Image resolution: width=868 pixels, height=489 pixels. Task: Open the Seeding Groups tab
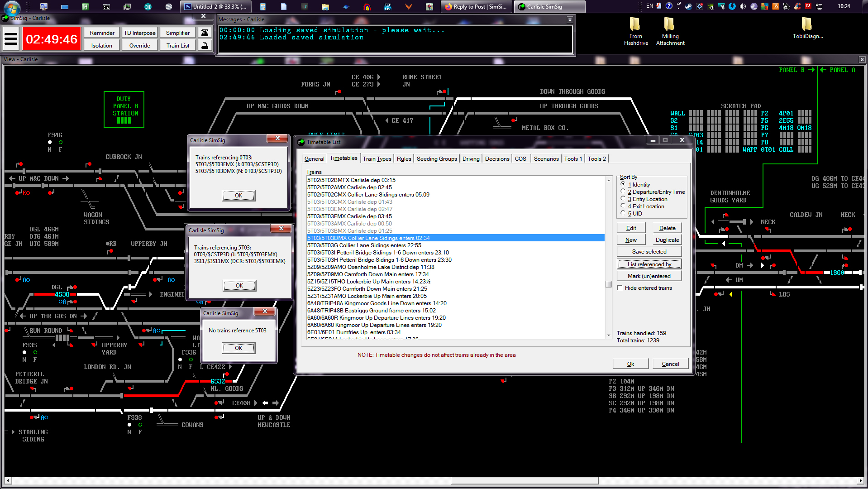coord(437,159)
